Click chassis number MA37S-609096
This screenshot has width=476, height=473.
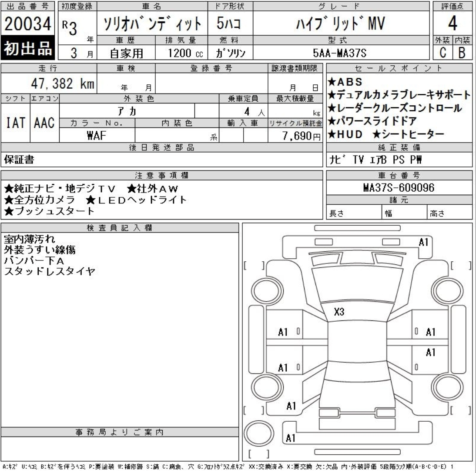[399, 187]
